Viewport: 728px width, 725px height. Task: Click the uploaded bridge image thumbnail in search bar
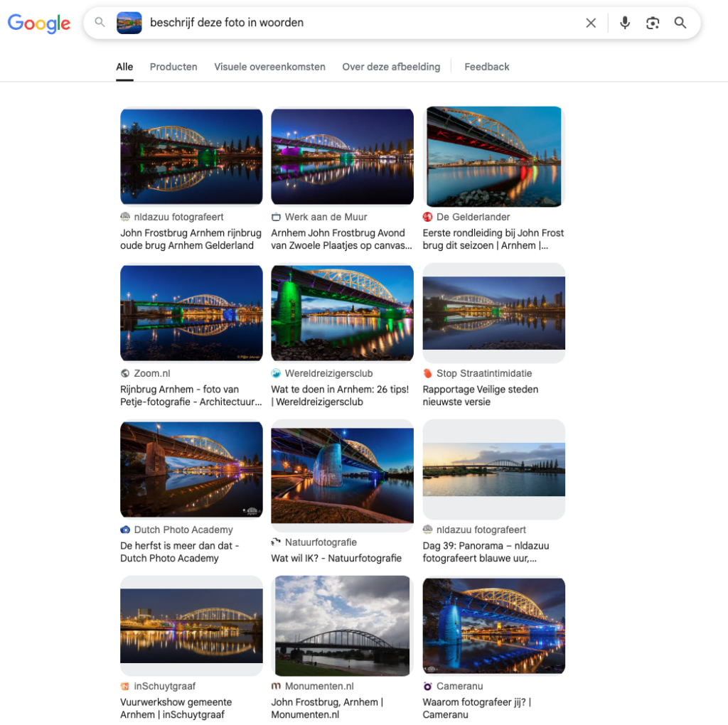129,23
